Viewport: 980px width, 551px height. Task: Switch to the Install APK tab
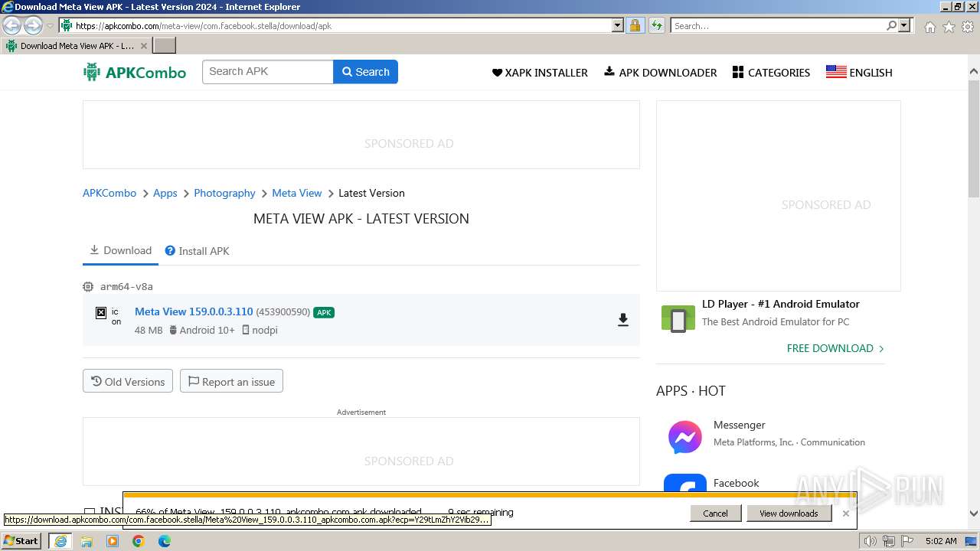click(x=198, y=251)
